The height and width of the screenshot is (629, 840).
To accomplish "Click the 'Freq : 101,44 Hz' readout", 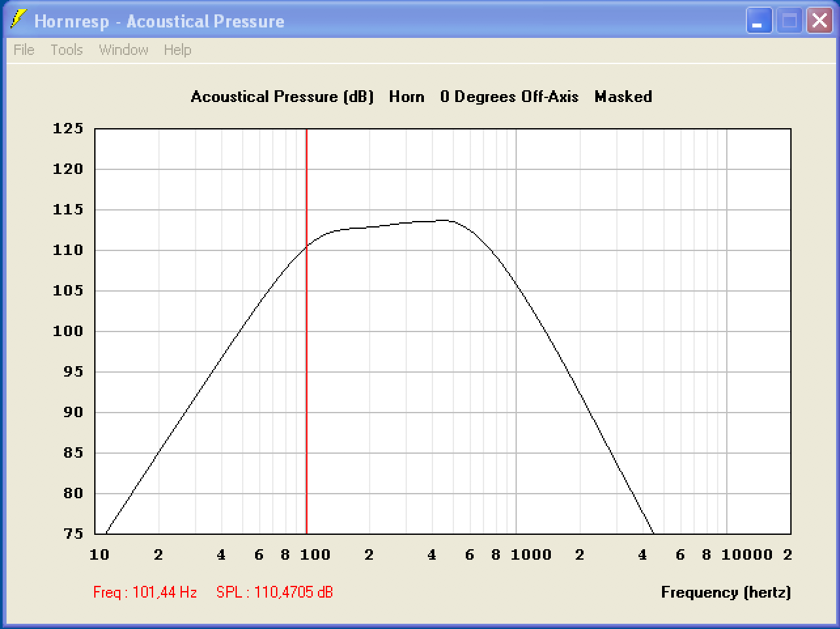I will [145, 592].
